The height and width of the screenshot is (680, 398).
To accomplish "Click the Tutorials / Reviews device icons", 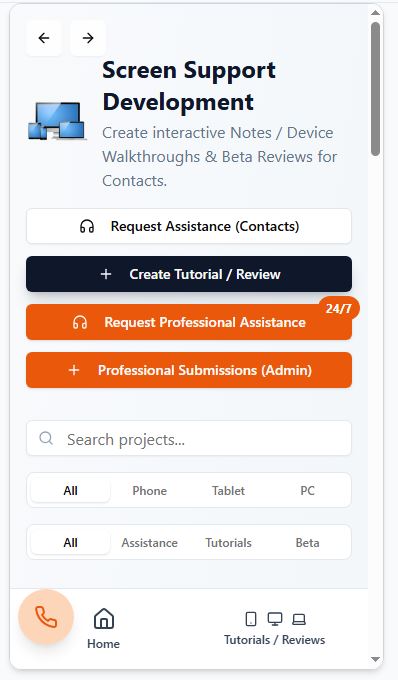I will [x=275, y=619].
